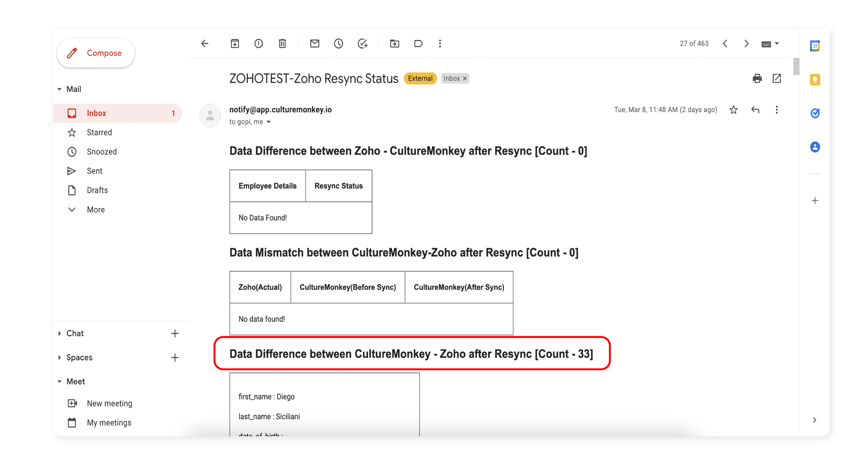Snooze this email with the clock icon
868x455 pixels.
[x=338, y=43]
